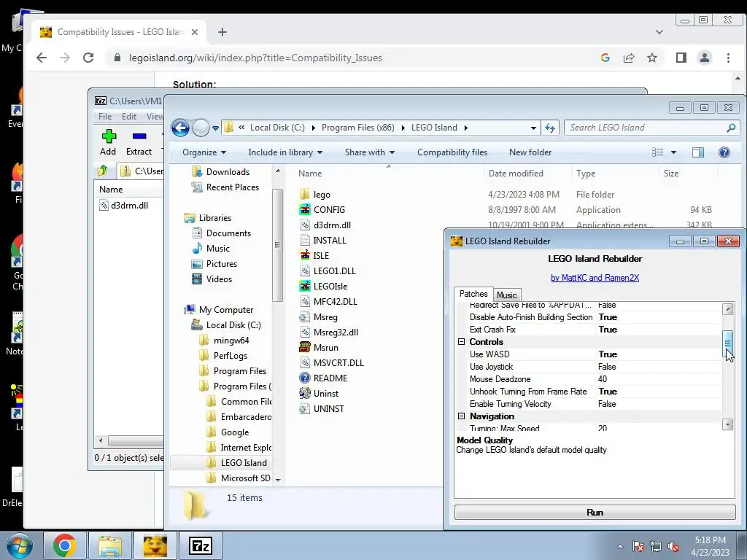Open the recent pages dropdown beside the forward arrow

[215, 128]
